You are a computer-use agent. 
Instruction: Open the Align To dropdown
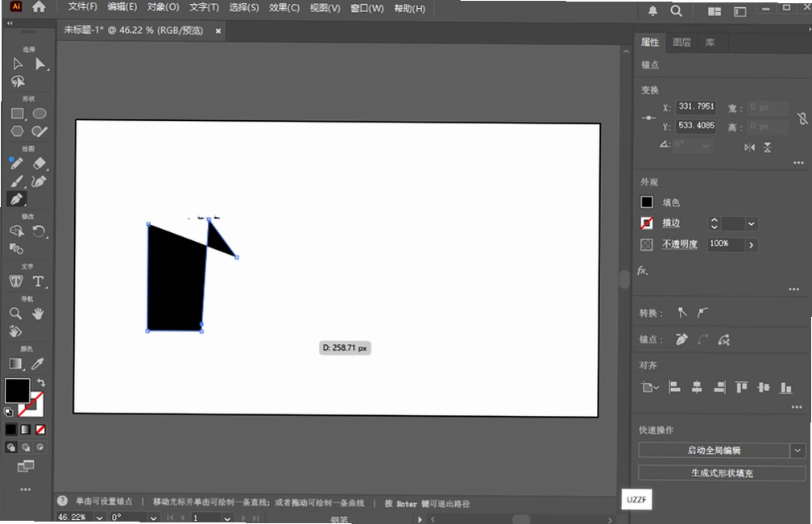649,387
